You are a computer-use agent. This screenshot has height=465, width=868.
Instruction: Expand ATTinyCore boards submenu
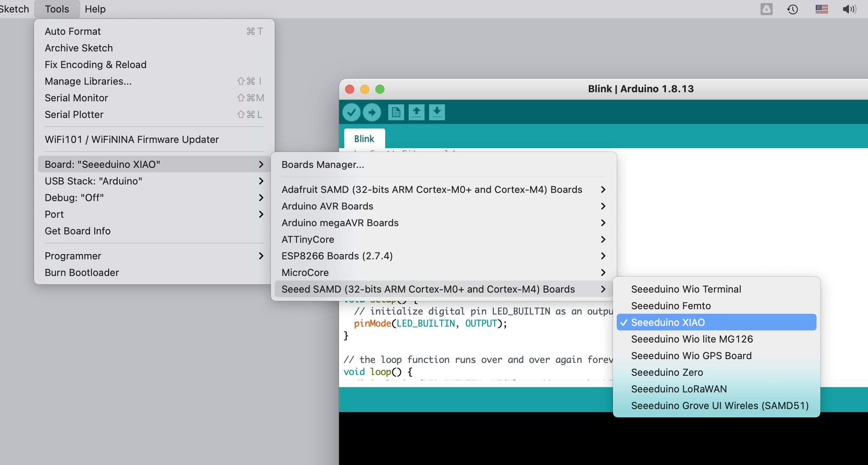coord(443,239)
